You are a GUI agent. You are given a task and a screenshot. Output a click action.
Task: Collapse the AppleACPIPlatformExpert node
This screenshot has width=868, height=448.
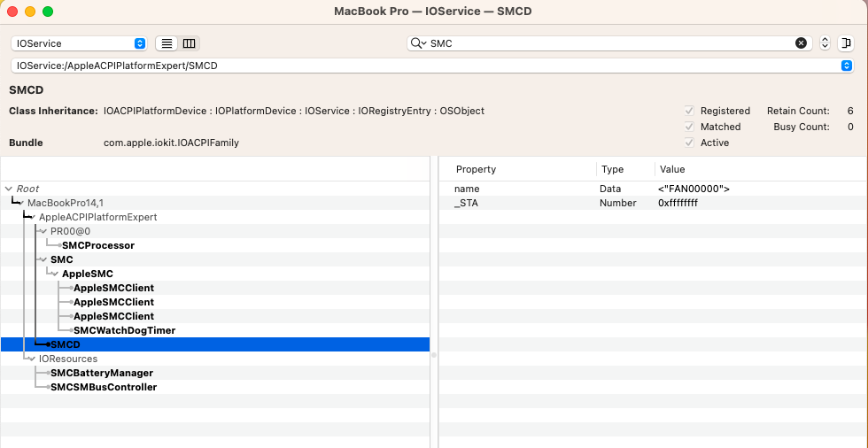click(x=33, y=218)
